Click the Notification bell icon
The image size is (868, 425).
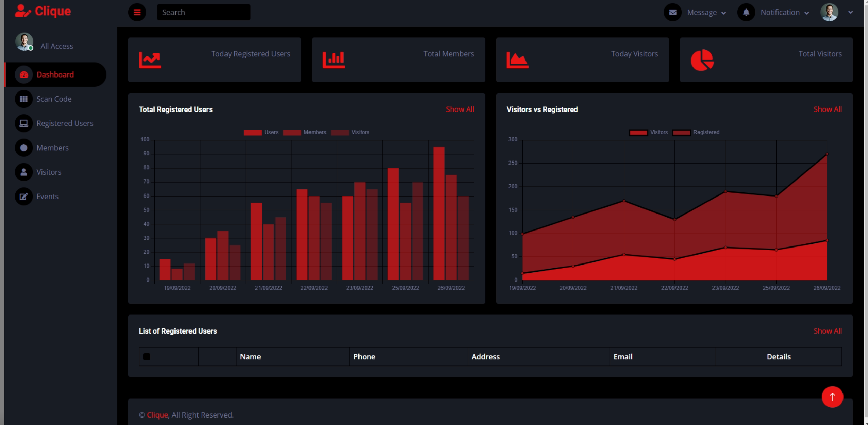point(746,12)
